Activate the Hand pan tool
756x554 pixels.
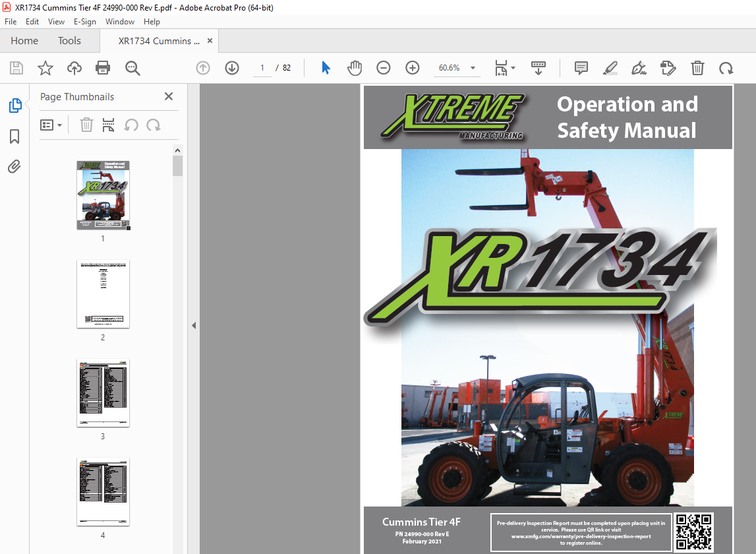[x=355, y=68]
